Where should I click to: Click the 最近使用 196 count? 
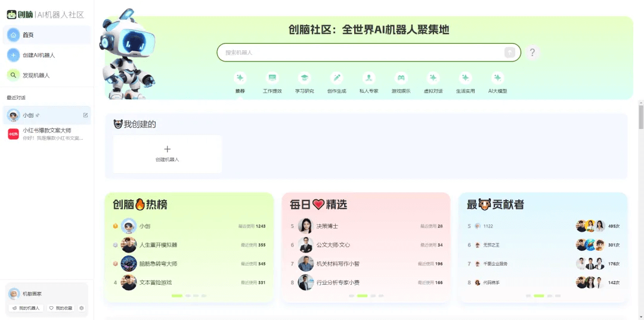[x=431, y=264]
